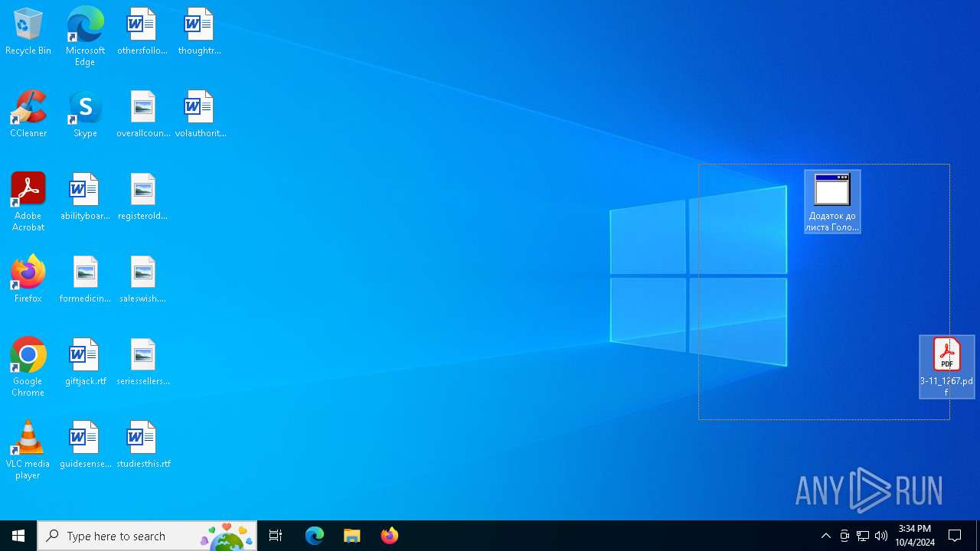Open the Action Center notifications icon
Image resolution: width=980 pixels, height=551 pixels.
pyautogui.click(x=955, y=536)
